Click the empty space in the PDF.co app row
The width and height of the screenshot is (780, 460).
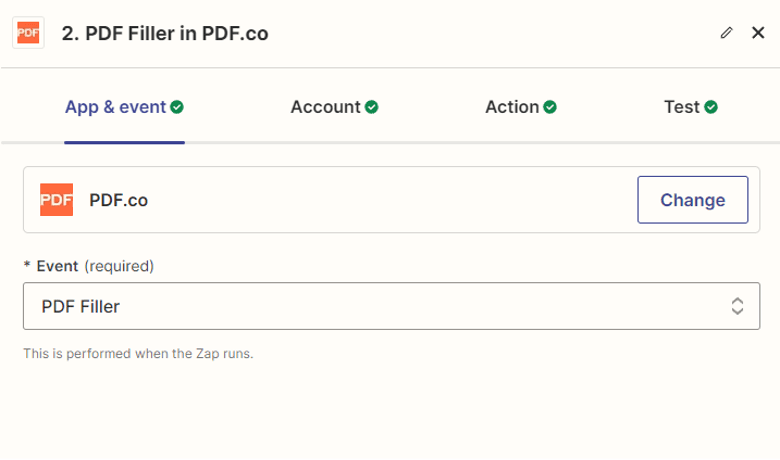tap(390, 200)
